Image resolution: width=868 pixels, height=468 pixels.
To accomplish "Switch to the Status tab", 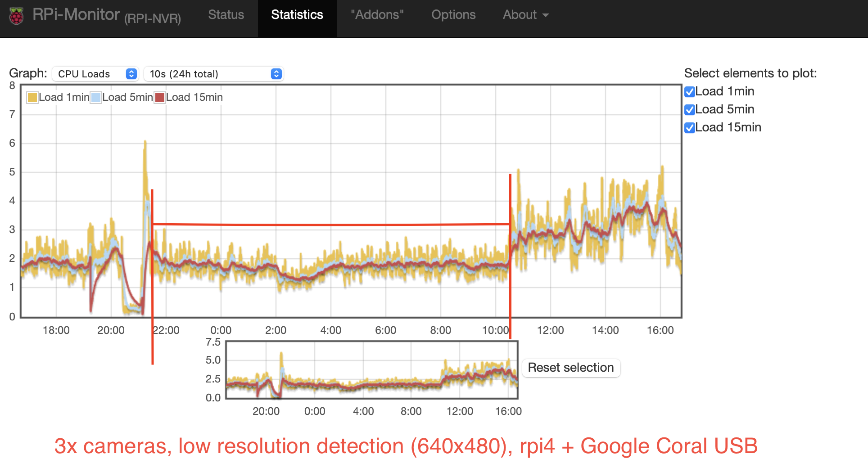I will [x=226, y=15].
